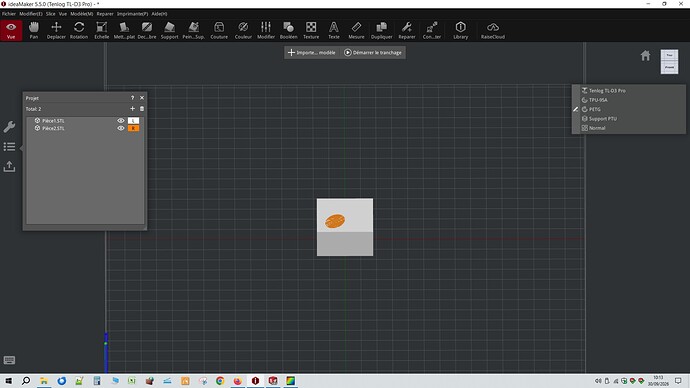
Task: Open Windows taskbar search
Action: pyautogui.click(x=26, y=381)
